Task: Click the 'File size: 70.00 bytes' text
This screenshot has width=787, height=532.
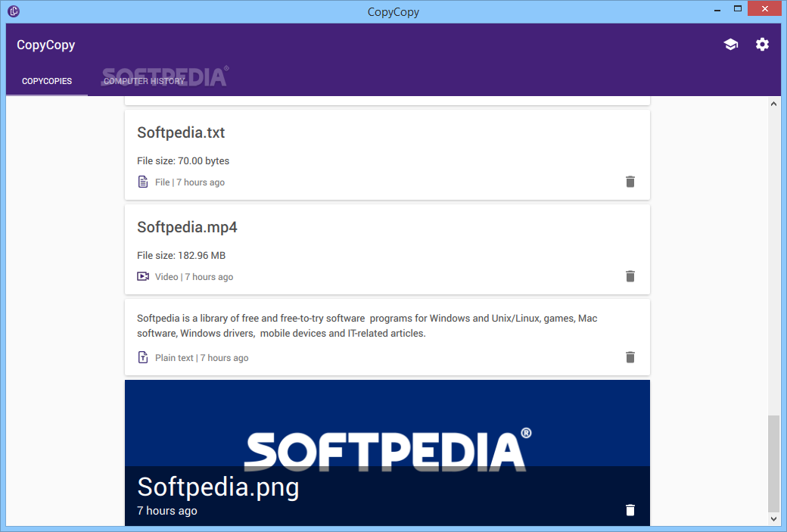Action: pos(182,161)
